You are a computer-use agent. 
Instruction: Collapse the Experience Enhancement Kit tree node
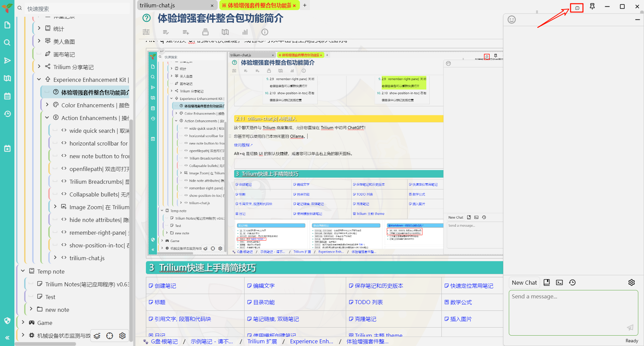(39, 79)
